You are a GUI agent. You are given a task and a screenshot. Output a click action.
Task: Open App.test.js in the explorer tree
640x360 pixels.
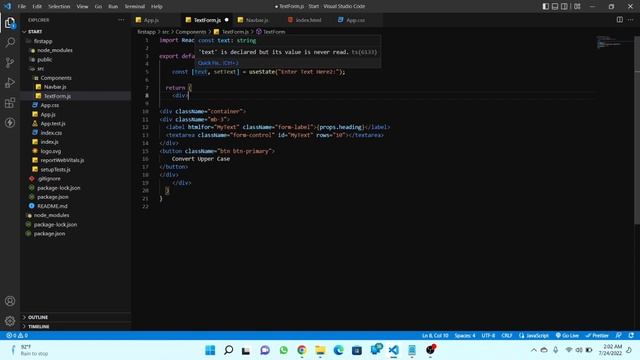[x=76, y=124]
